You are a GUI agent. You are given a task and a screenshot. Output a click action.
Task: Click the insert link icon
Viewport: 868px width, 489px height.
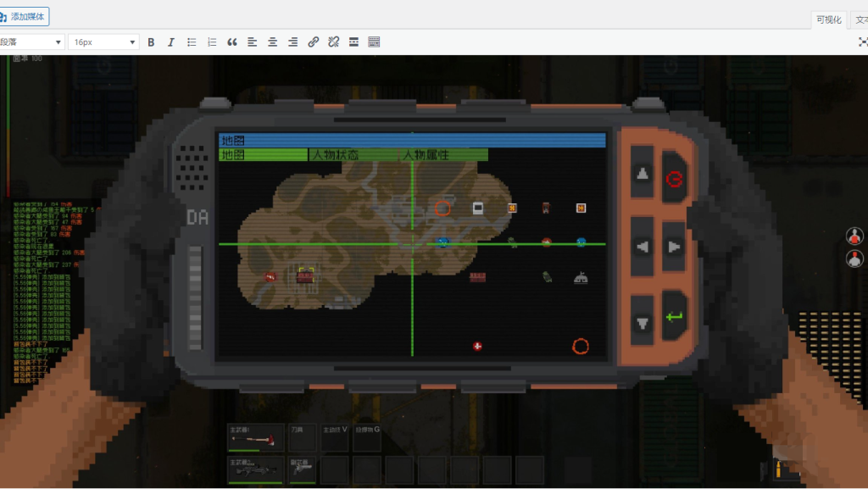point(314,42)
